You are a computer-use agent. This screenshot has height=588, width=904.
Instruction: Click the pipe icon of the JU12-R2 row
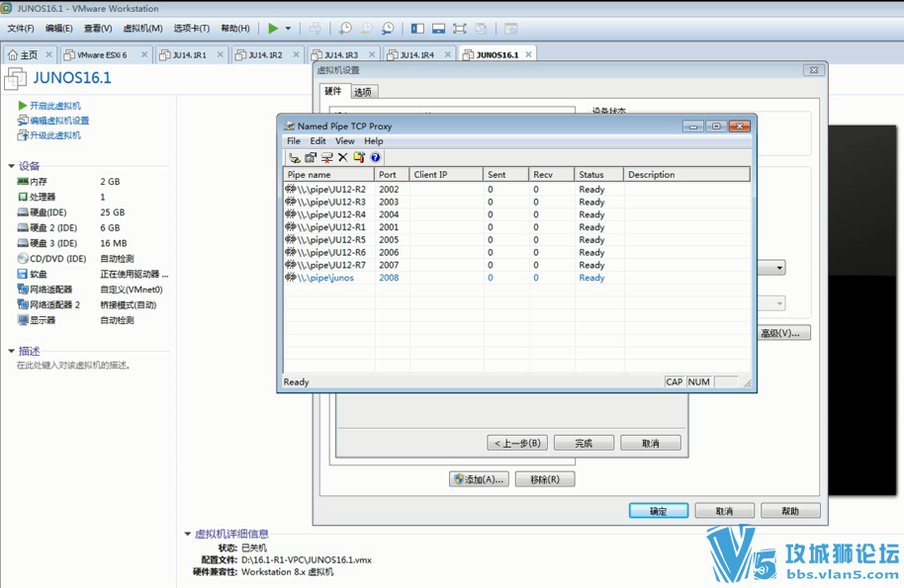291,189
